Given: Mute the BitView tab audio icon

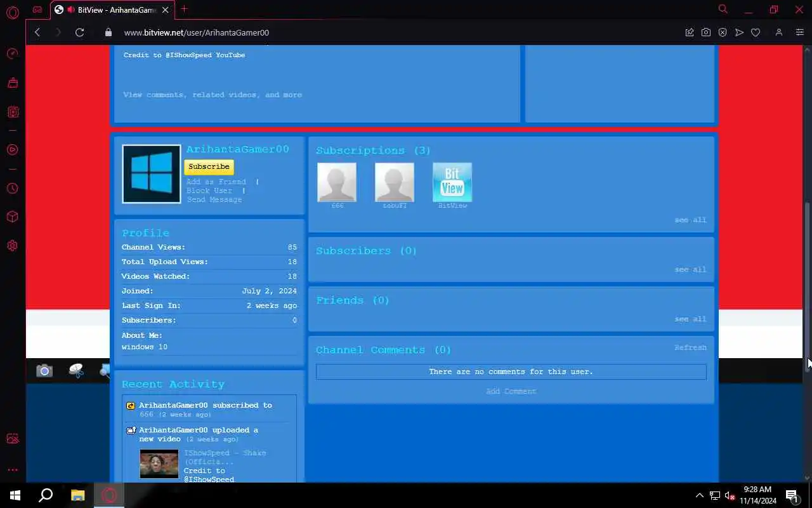Looking at the screenshot, I should pos(70,10).
